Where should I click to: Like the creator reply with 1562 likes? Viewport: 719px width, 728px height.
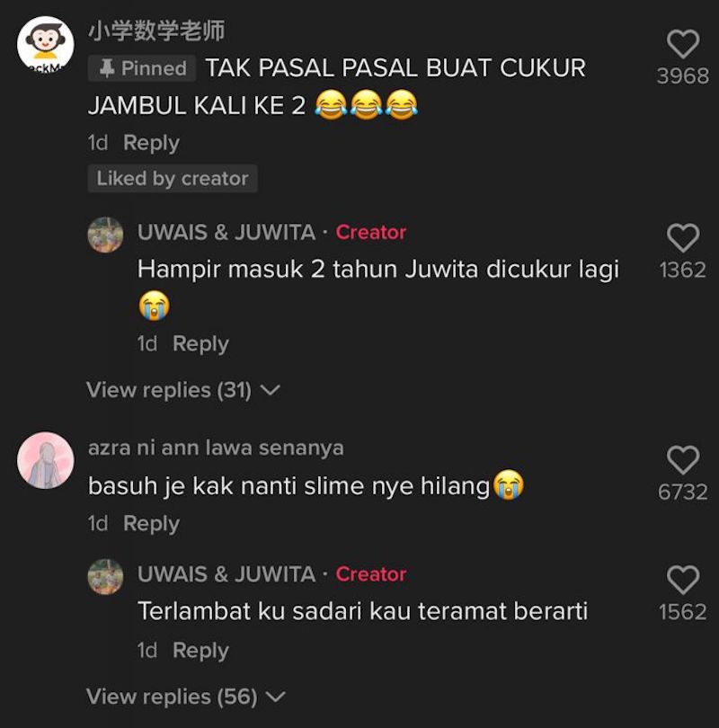[x=683, y=580]
